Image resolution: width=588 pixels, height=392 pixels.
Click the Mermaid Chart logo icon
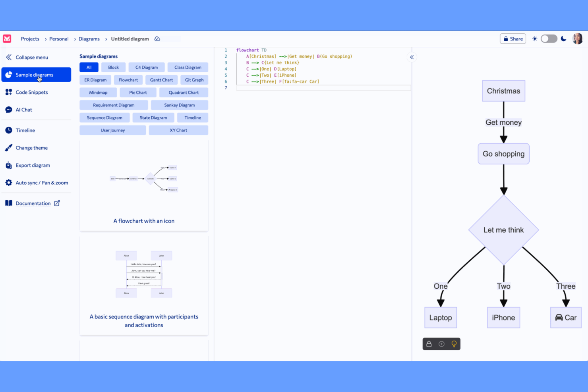click(7, 39)
